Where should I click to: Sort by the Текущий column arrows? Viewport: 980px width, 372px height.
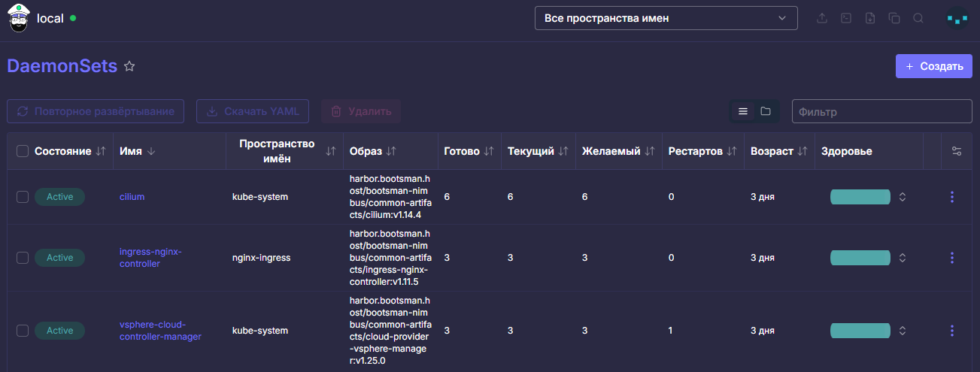563,151
